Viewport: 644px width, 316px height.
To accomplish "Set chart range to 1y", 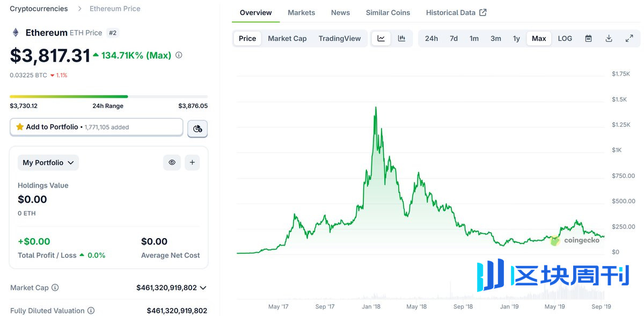I will (516, 38).
